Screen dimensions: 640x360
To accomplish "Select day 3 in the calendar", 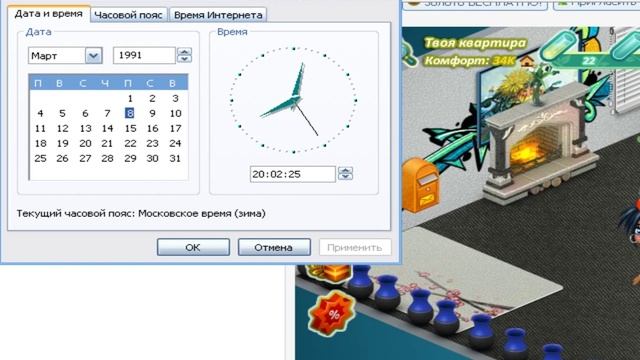I will pos(175,98).
